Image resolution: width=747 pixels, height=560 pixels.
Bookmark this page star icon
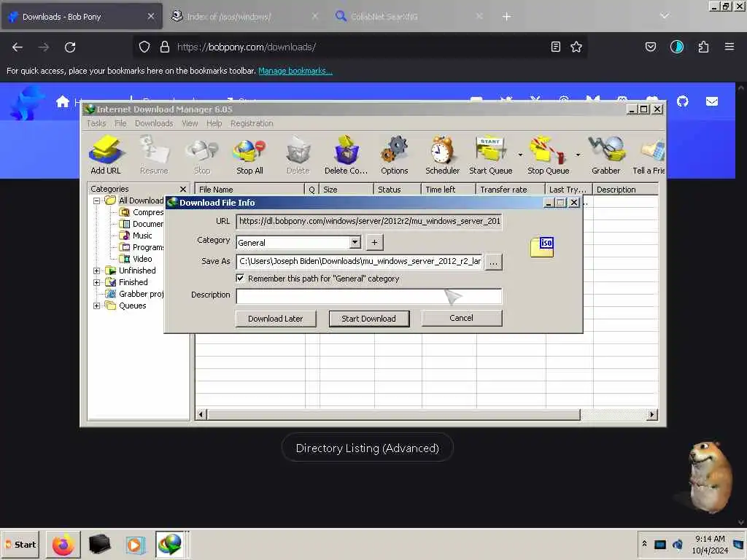tap(576, 47)
